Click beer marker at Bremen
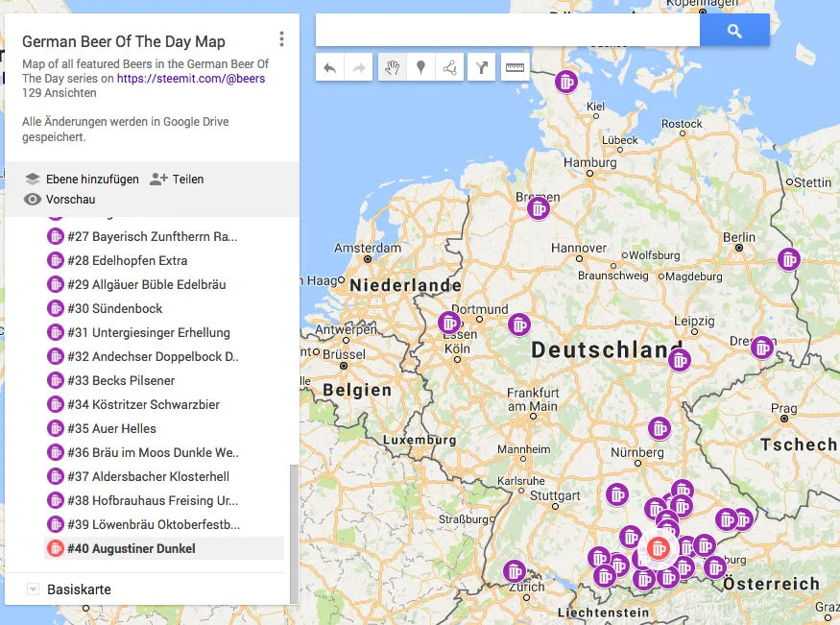840x625 pixels. click(539, 208)
